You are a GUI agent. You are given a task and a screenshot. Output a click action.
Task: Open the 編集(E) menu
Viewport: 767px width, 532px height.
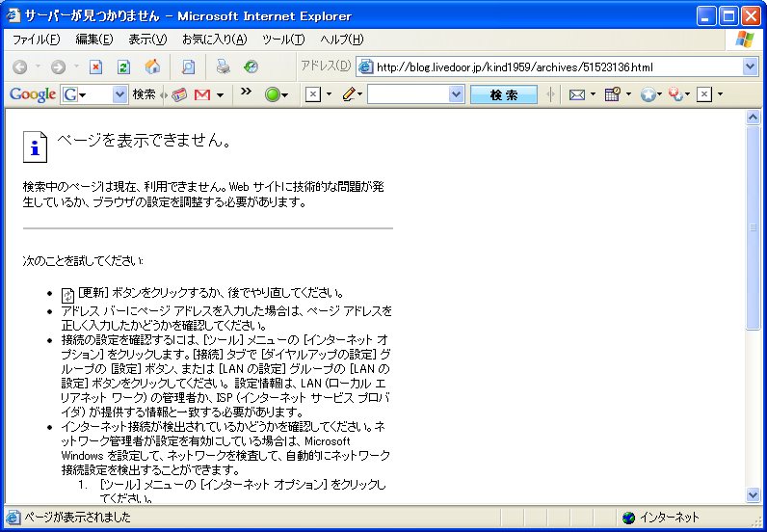[94, 40]
